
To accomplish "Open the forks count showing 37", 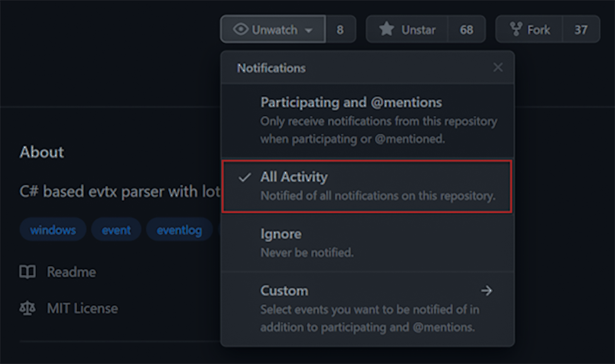I will click(x=581, y=30).
